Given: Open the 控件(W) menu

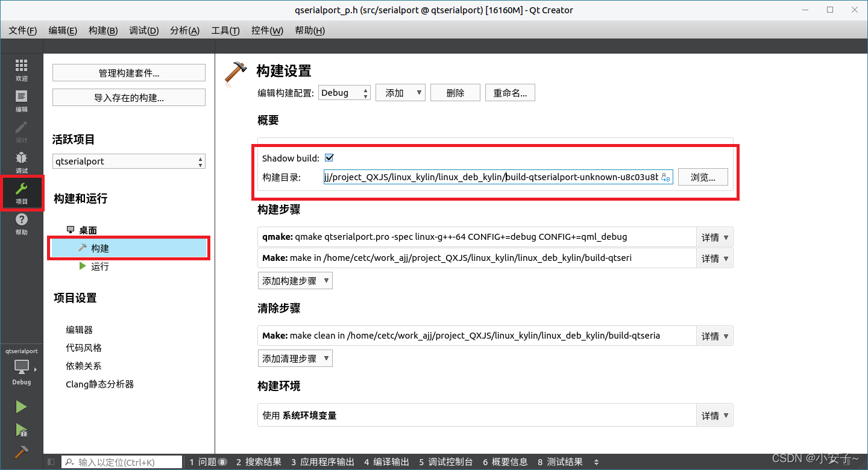Looking at the screenshot, I should (267, 30).
